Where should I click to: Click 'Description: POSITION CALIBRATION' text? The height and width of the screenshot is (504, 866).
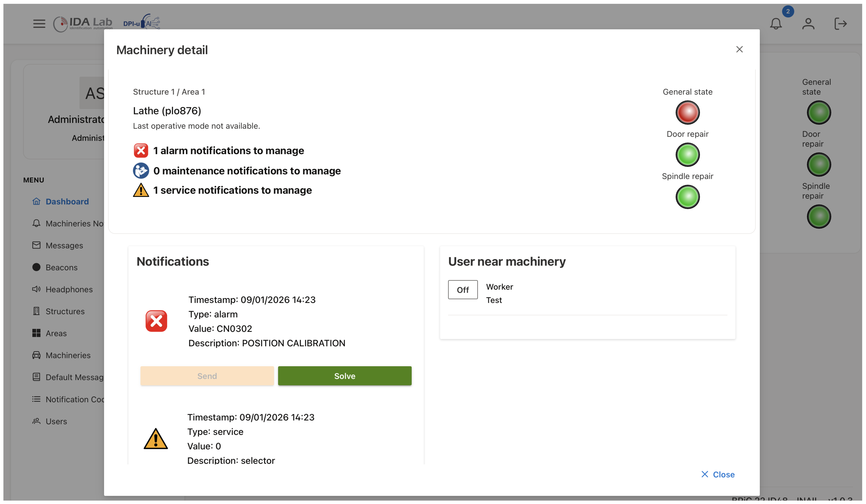(267, 343)
